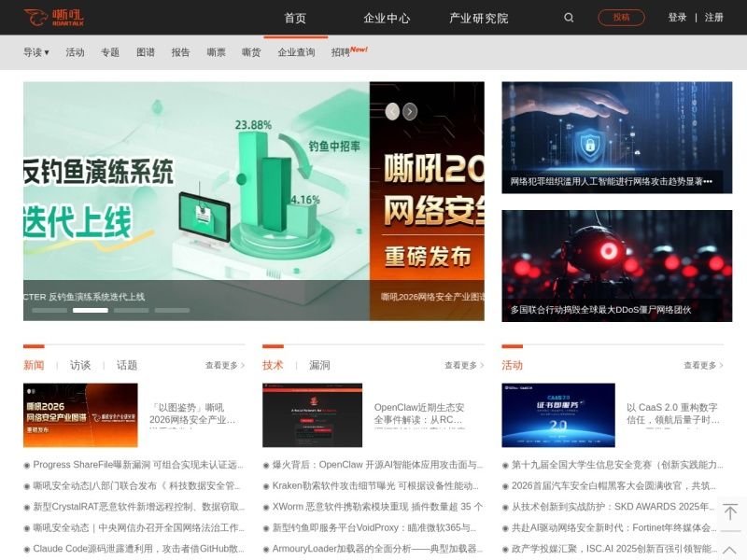Open the 以 CaaS 2.0 重构数字信任 title
The image size is (747, 560).
[x=673, y=413]
